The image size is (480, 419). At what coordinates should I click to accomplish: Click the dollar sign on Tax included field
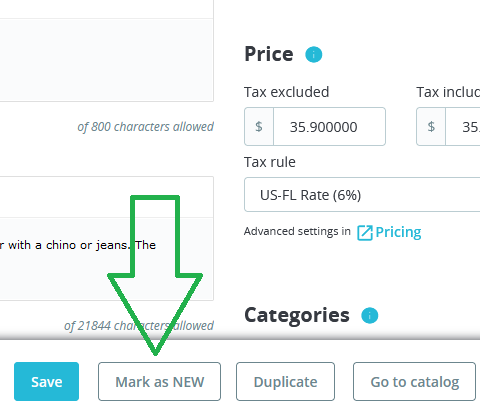tap(431, 127)
